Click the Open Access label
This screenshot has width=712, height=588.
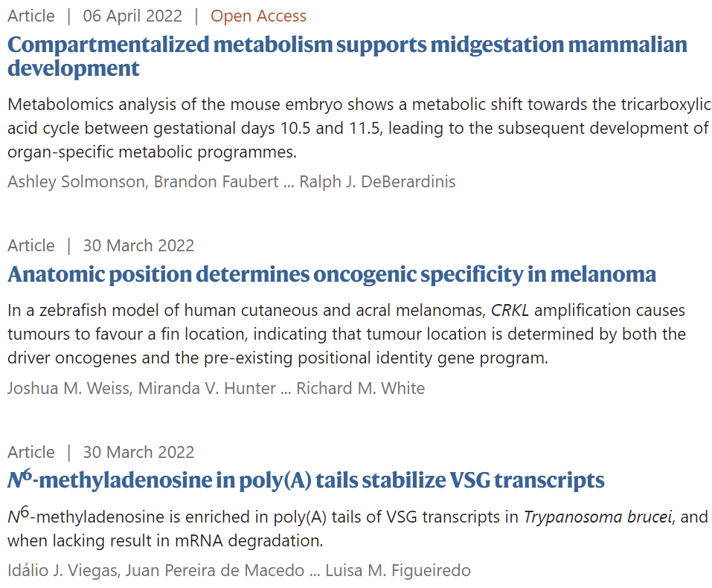click(258, 16)
